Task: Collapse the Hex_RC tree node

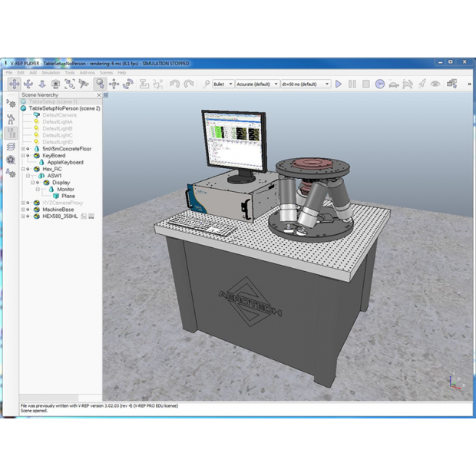Action: [24, 169]
